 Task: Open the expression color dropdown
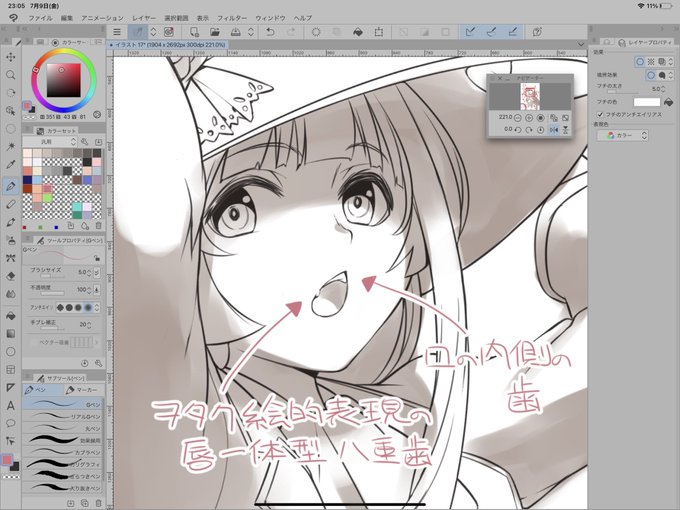[623, 136]
